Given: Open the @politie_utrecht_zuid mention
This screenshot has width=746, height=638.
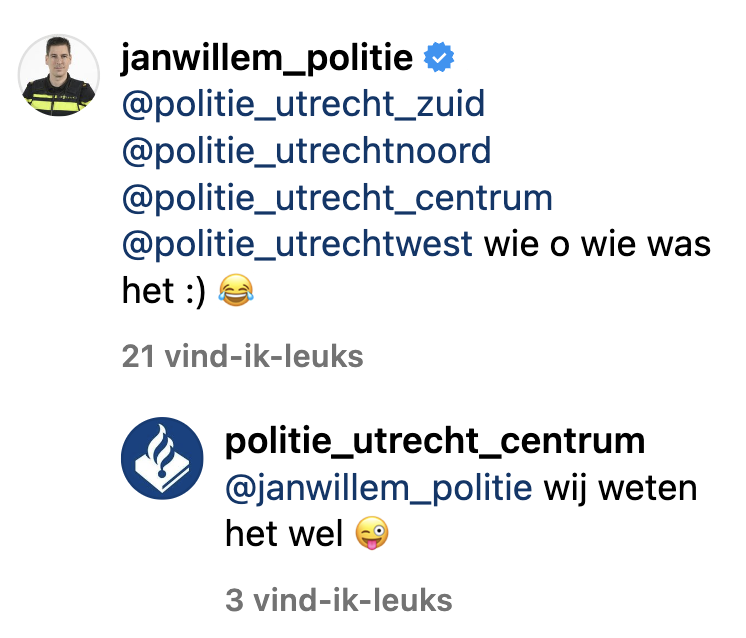Looking at the screenshot, I should pos(303,105).
